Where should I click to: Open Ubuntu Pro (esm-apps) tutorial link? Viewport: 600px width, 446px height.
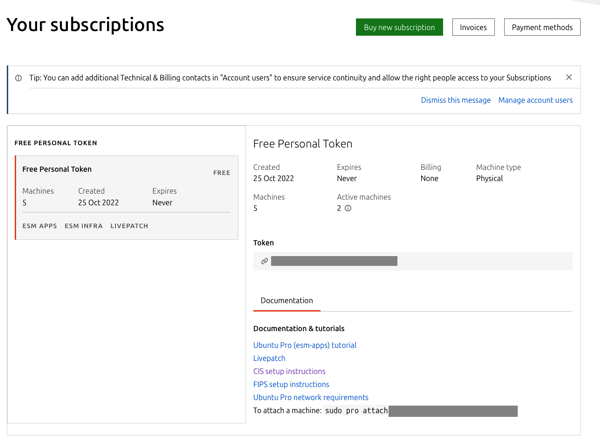[305, 345]
